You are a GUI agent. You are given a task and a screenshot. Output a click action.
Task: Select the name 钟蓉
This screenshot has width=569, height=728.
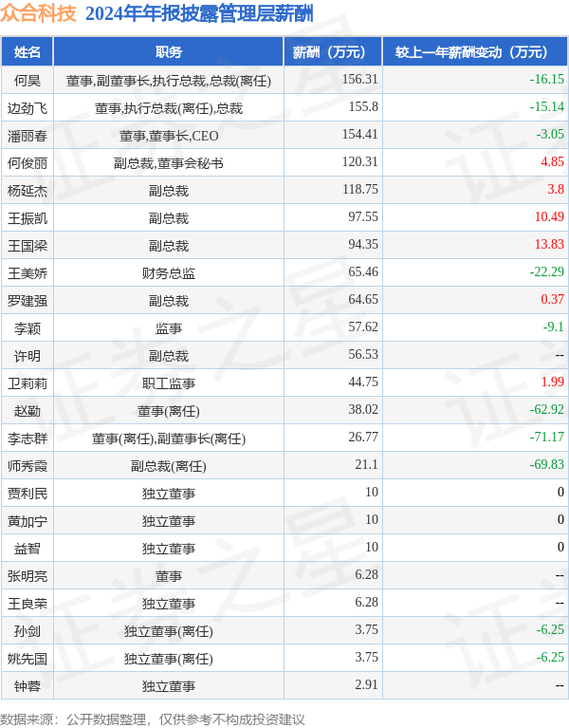coord(28,685)
